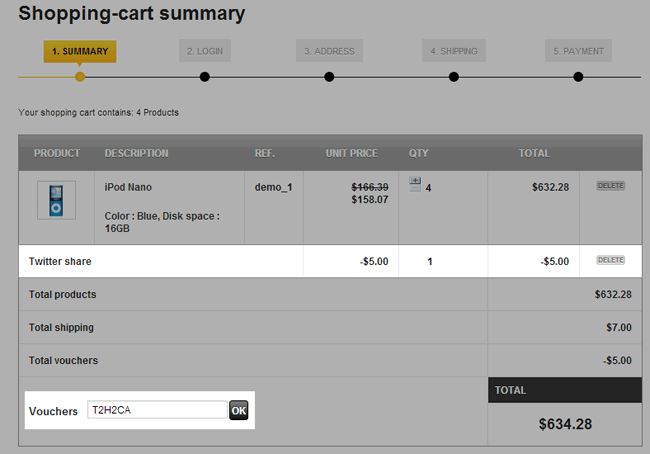
Task: Delete the Twitter share voucher
Action: (610, 260)
